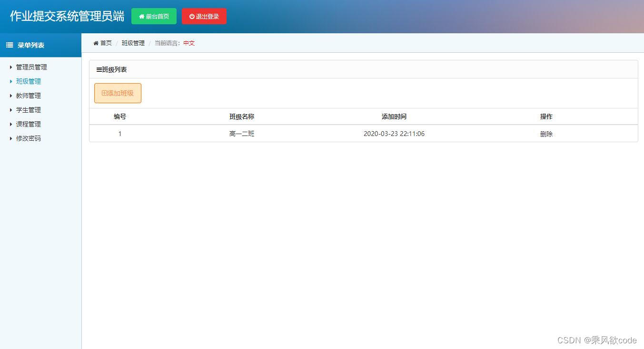Viewport: 644px width, 349px height.
Task: Open the 修改密码 menu item
Action: (29, 138)
